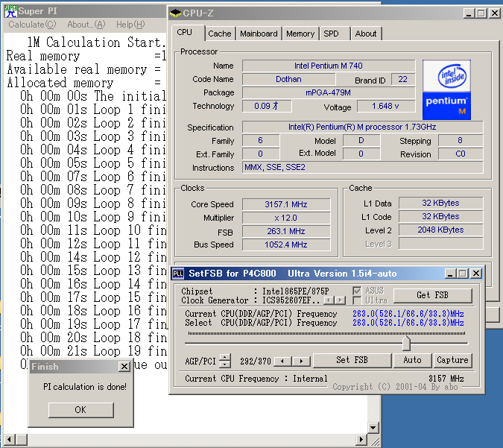Screen dimensions: 503x448
Task: Close the SetFSB window
Action: pos(476,274)
